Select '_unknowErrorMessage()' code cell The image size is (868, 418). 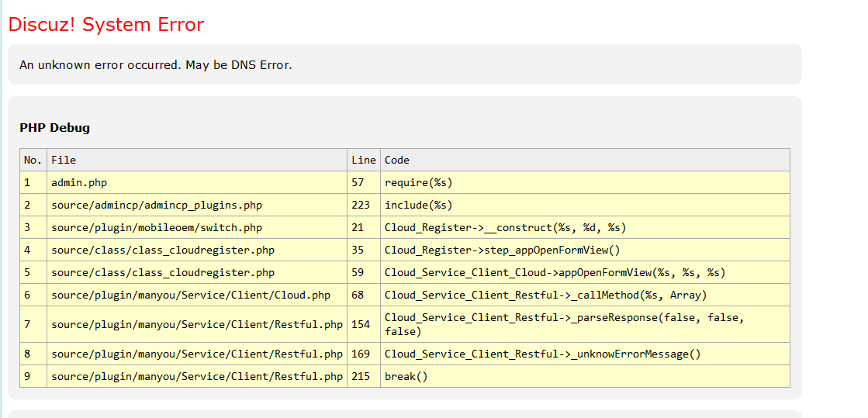[585, 354]
